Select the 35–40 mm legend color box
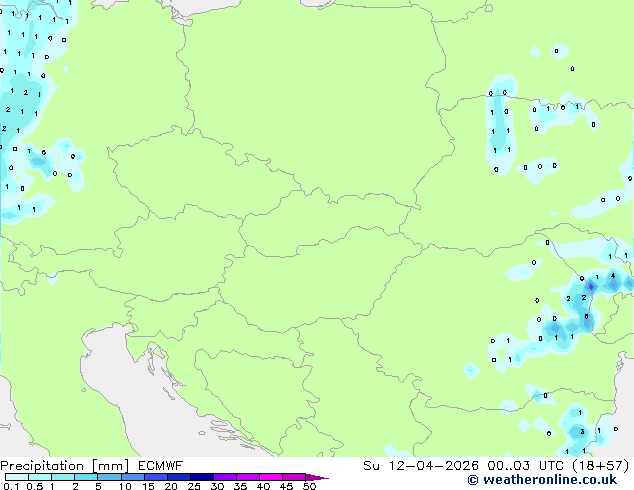This screenshot has height=490, width=634. pos(247,477)
